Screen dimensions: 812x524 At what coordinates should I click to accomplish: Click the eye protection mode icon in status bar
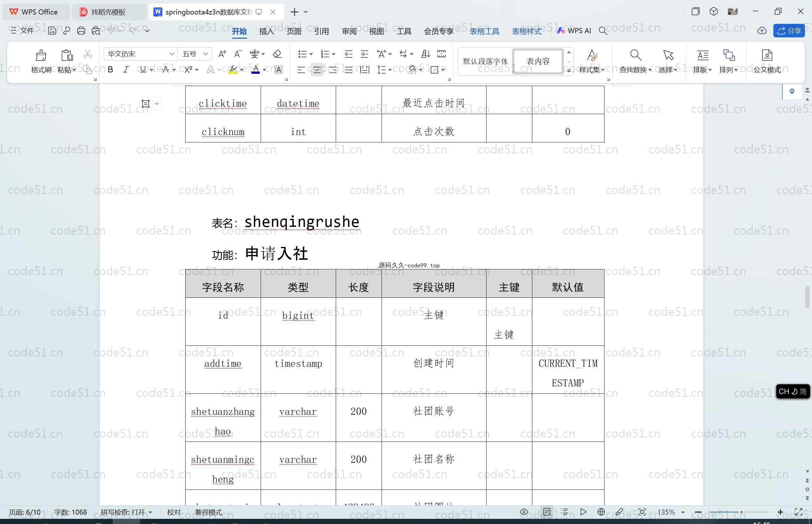click(524, 512)
